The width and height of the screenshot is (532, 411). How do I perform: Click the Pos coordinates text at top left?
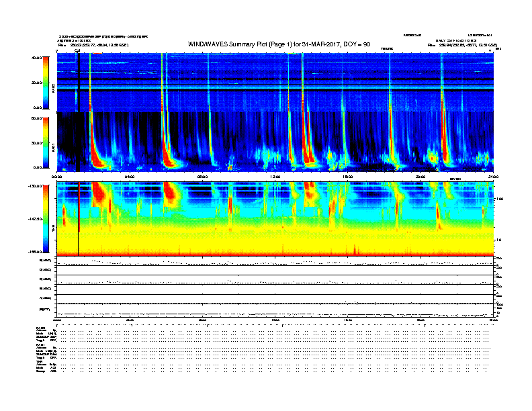coord(93,45)
